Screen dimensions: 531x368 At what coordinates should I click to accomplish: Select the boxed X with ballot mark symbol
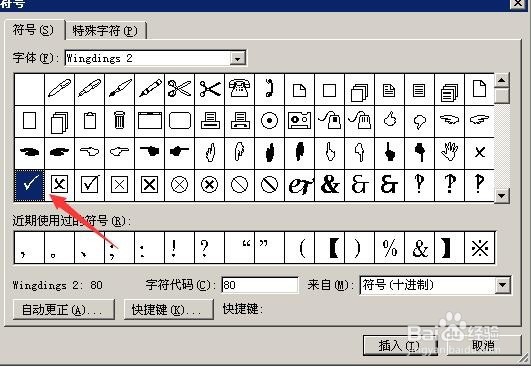[x=60, y=185]
